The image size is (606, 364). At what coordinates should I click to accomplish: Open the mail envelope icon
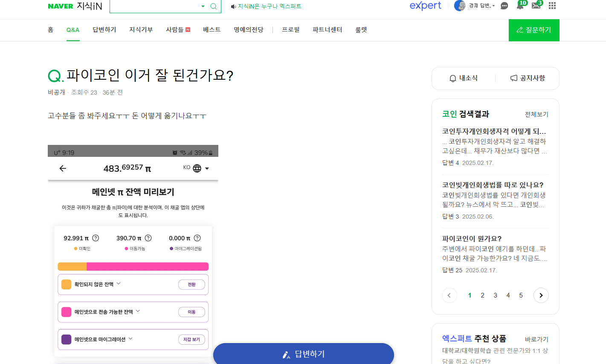[x=536, y=6]
